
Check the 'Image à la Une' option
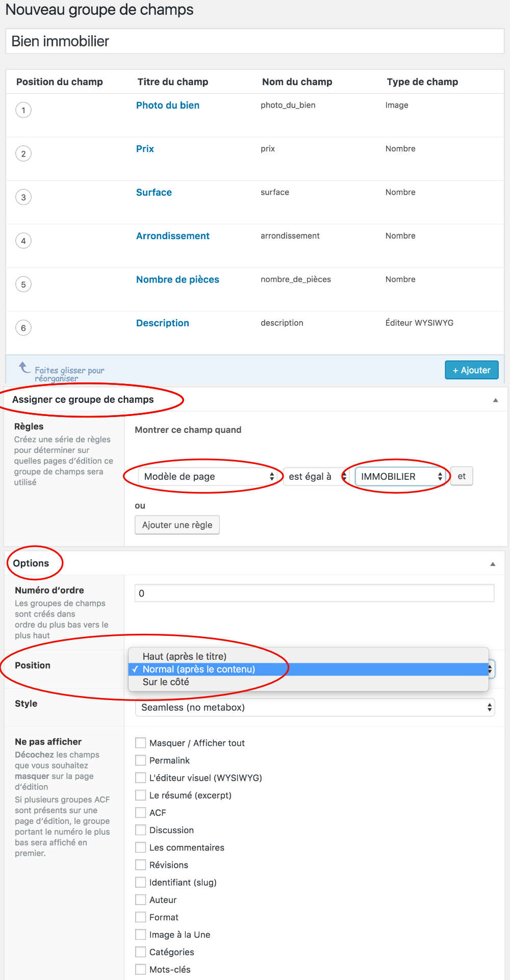(140, 934)
